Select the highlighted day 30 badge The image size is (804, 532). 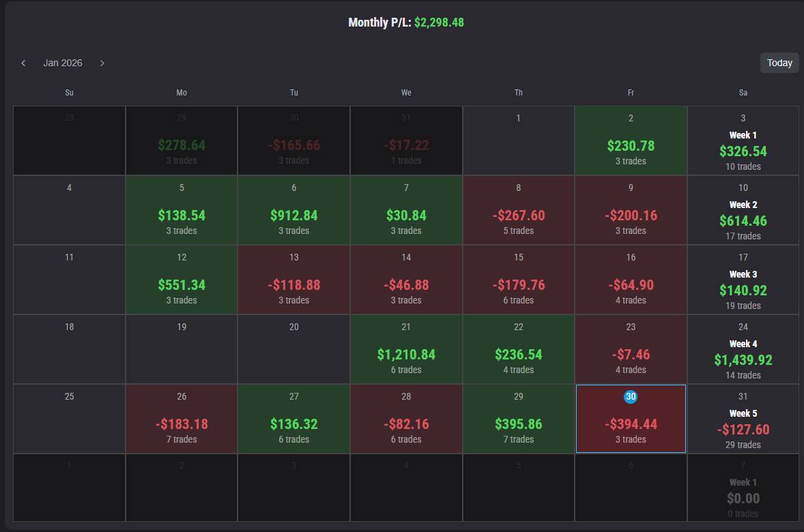[631, 396]
